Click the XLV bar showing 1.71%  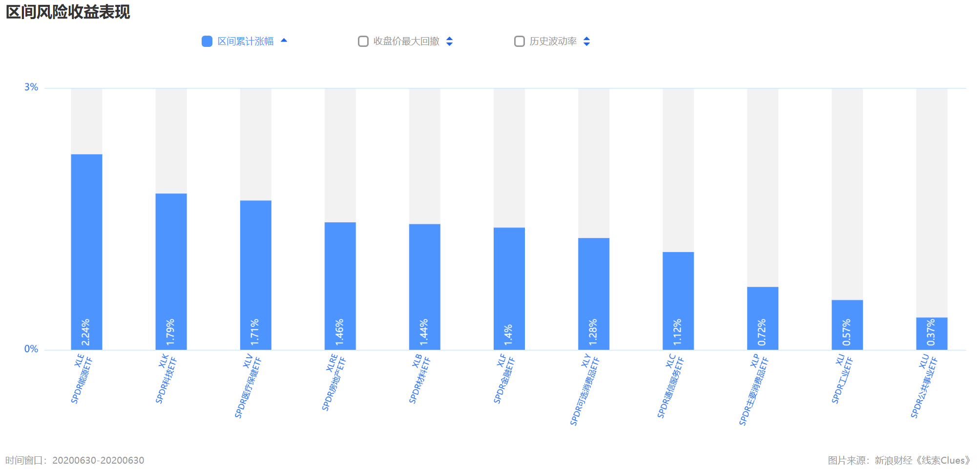tap(255, 275)
